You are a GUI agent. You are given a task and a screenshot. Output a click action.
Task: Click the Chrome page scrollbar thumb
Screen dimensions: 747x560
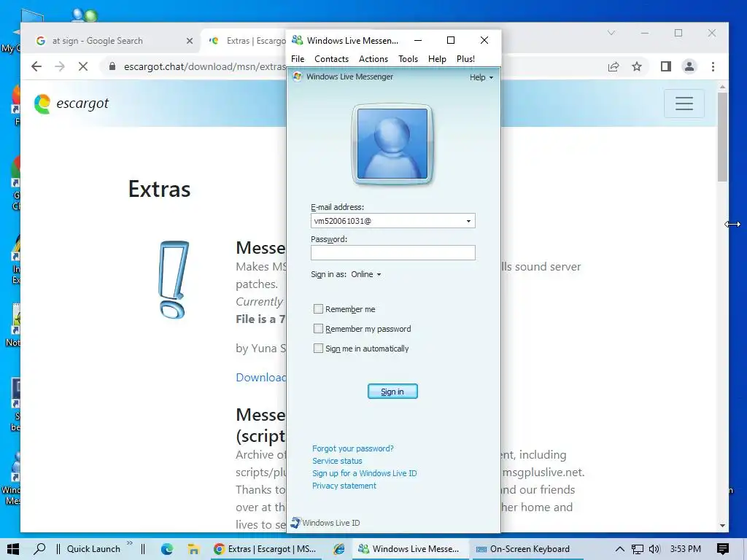coord(722,137)
